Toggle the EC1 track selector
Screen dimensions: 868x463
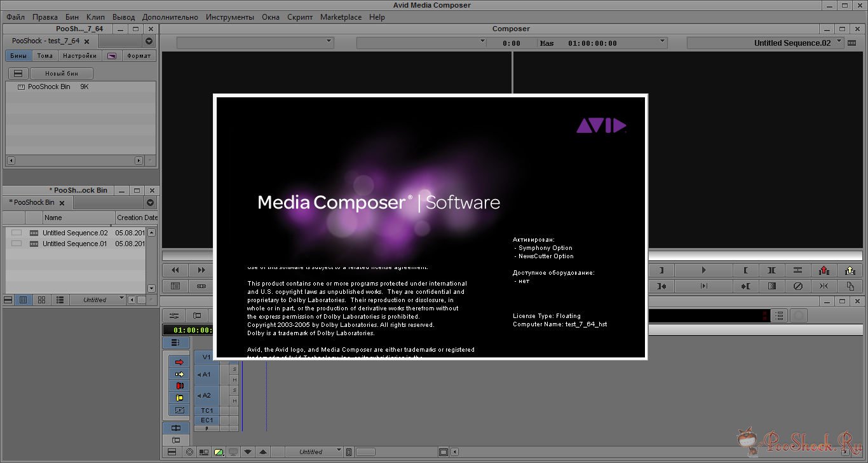tap(207, 420)
